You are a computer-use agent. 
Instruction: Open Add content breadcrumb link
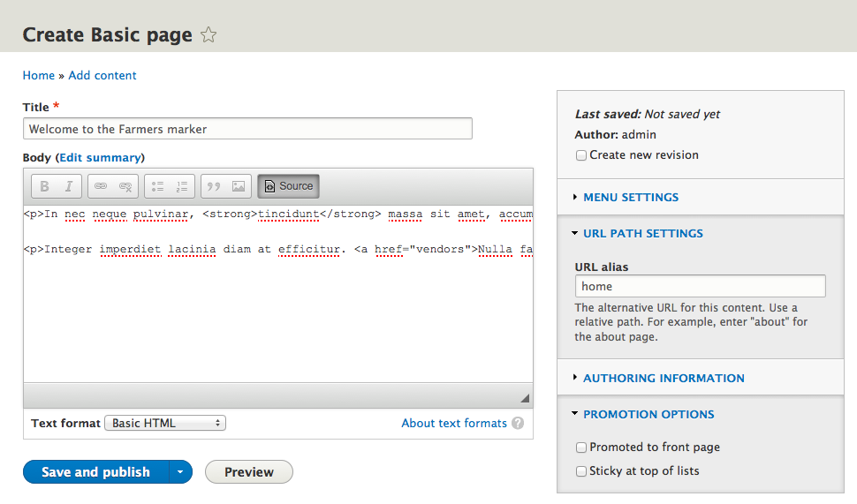[102, 75]
